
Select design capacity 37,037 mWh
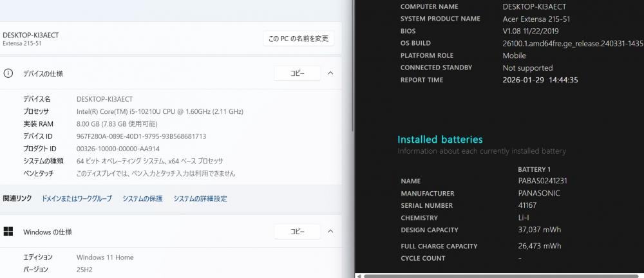coord(539,230)
